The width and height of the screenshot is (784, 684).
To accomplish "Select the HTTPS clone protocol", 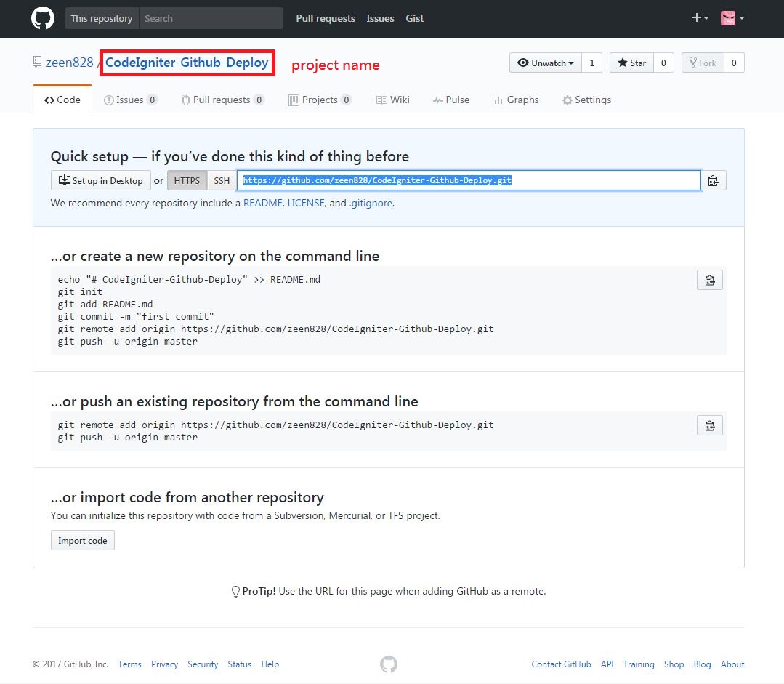I will click(x=187, y=181).
